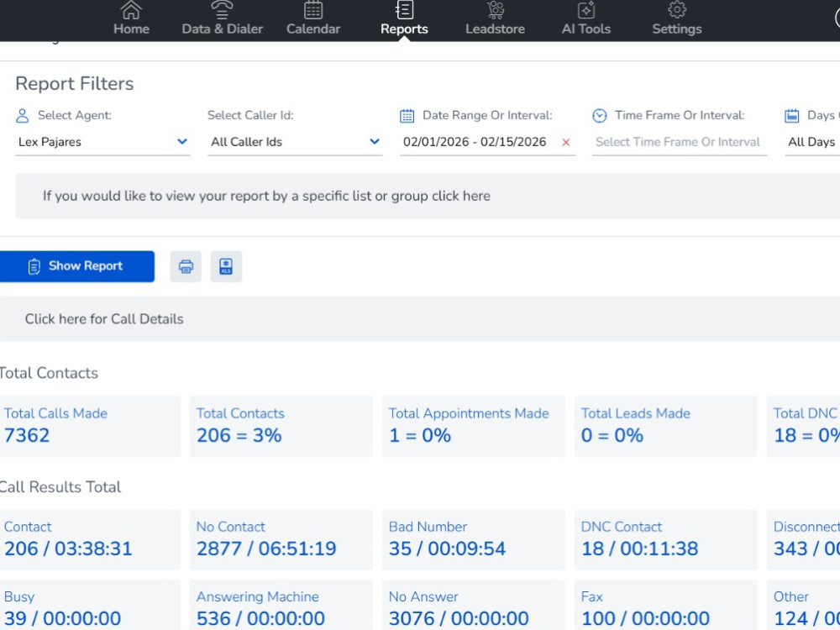Click calendar icon beside Date Range Or Interval
This screenshot has width=840, height=630.
(407, 116)
